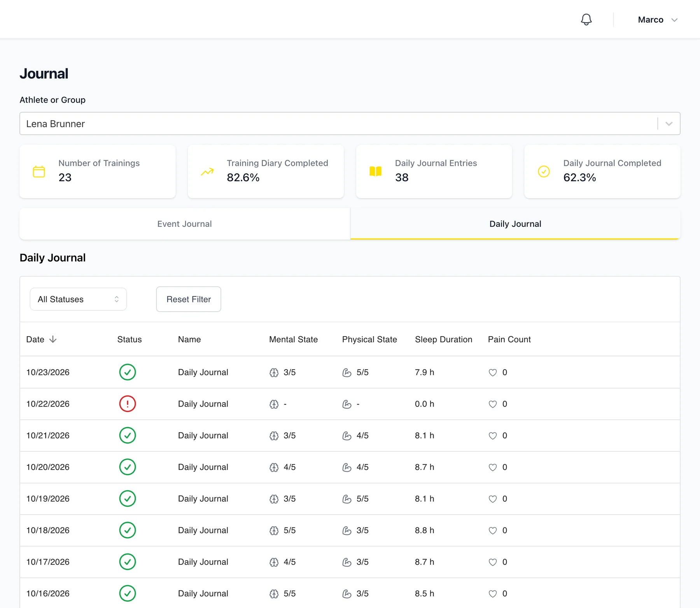Click the Name column header

[x=189, y=339]
